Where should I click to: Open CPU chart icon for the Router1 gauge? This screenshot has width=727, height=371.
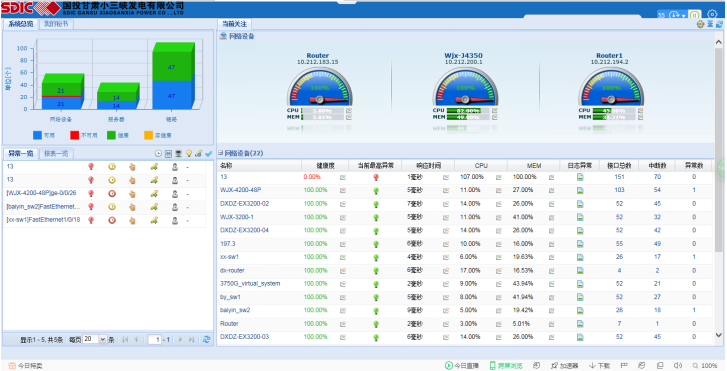640,111
